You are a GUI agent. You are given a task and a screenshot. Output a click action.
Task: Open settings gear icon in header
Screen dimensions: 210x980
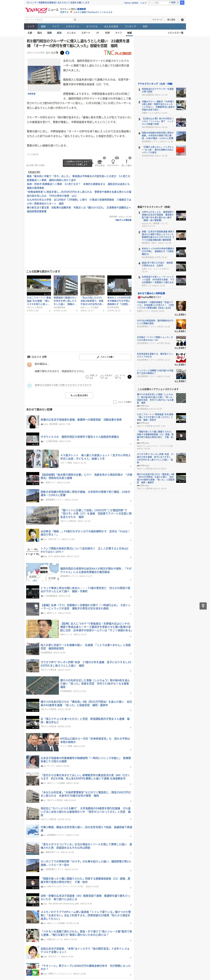pyautogui.click(x=182, y=20)
